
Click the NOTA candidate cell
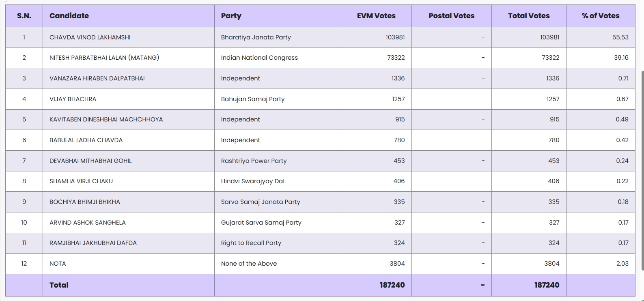(x=58, y=264)
